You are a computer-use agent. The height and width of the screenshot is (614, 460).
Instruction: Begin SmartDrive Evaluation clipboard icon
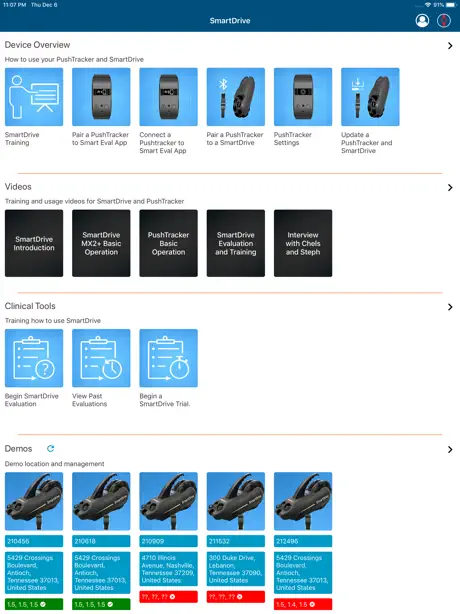(x=34, y=358)
